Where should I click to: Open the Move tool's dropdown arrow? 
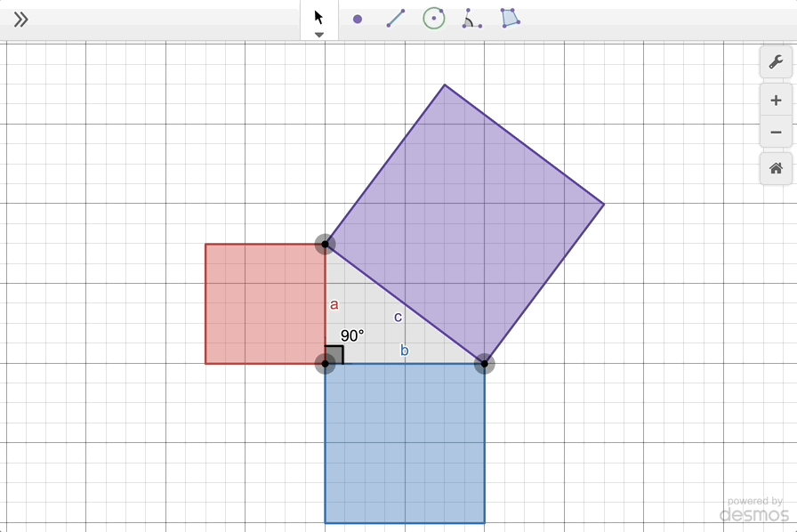tap(318, 34)
